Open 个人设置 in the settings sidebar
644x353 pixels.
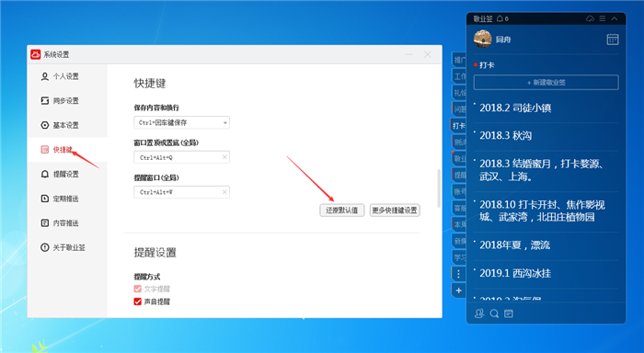pyautogui.click(x=60, y=76)
